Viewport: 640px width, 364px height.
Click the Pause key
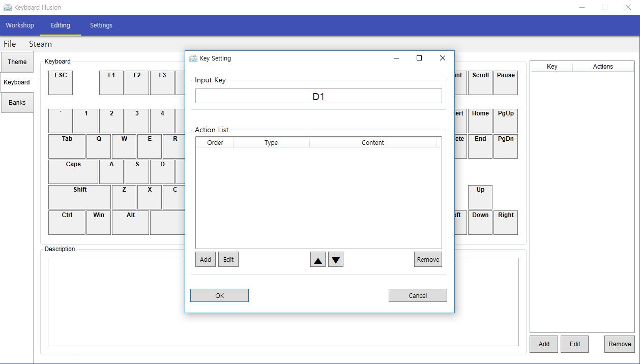pyautogui.click(x=505, y=82)
